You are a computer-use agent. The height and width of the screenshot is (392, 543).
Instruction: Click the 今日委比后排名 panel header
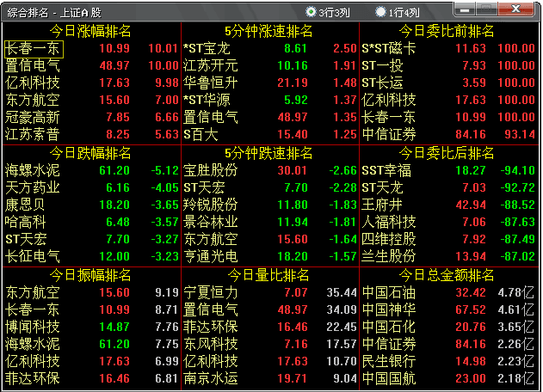coord(447,153)
